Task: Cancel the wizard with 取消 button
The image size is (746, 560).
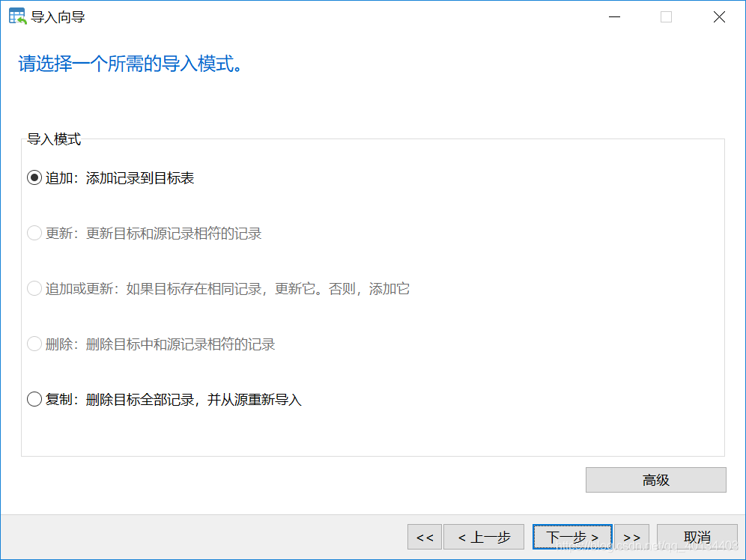Action: click(x=697, y=537)
